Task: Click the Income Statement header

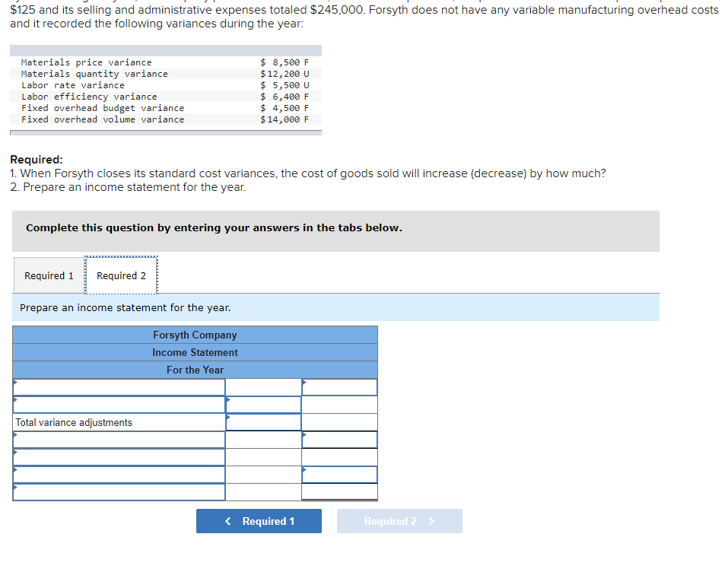Action: [x=195, y=352]
